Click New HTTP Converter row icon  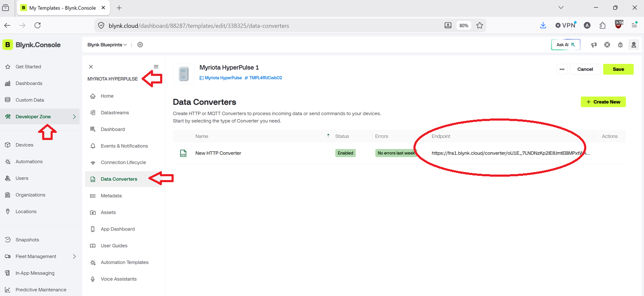(x=183, y=153)
